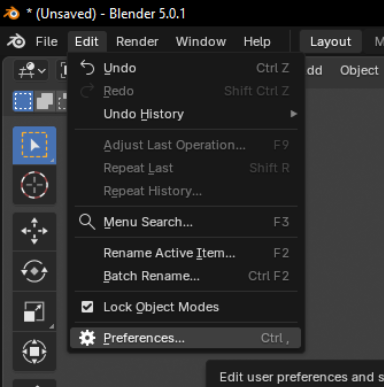
Task: Open the Render menu
Action: click(x=137, y=42)
